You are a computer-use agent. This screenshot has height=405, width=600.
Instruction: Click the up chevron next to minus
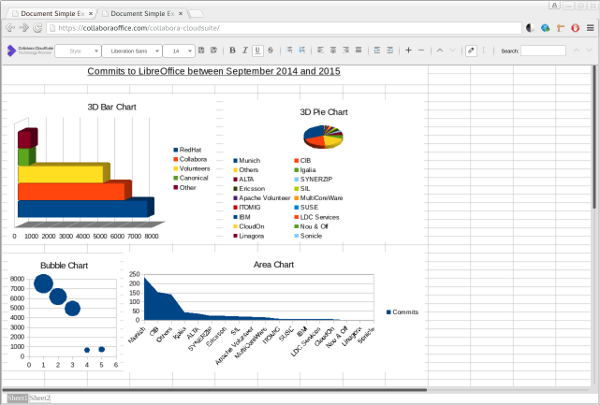pyautogui.click(x=440, y=50)
